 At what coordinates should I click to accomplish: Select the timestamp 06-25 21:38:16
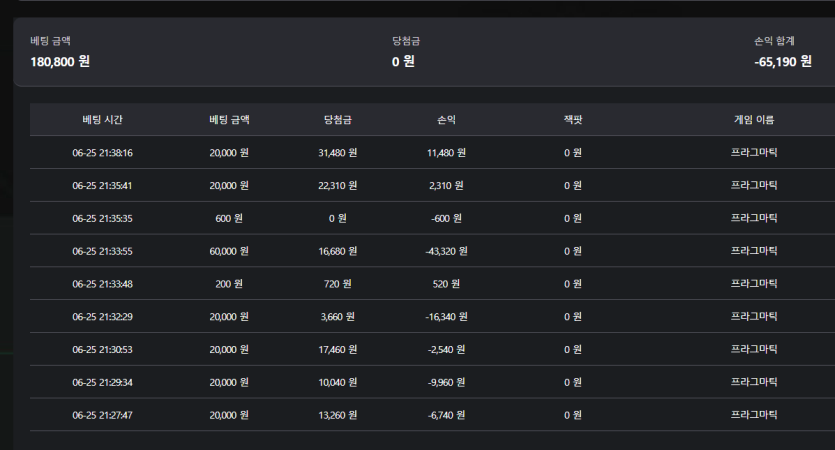(102, 153)
